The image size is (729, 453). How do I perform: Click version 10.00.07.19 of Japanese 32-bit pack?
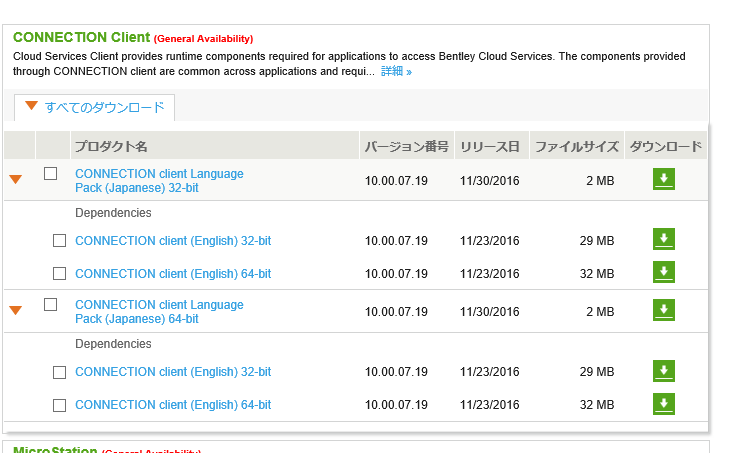[396, 181]
